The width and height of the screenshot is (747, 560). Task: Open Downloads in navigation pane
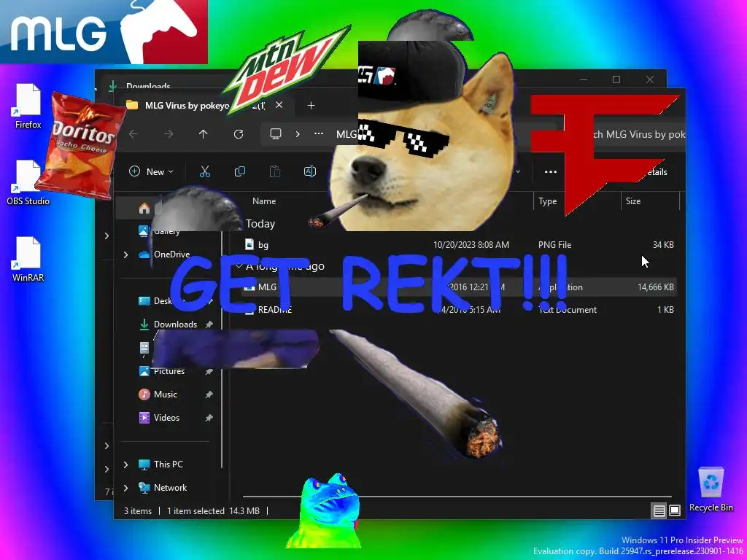tap(175, 324)
